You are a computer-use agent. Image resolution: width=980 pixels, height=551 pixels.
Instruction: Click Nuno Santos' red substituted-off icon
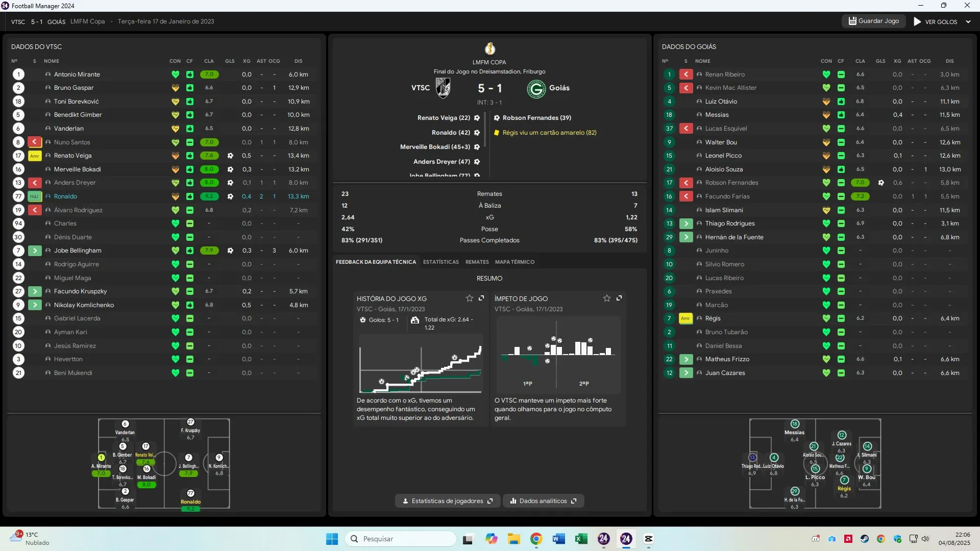pos(35,142)
